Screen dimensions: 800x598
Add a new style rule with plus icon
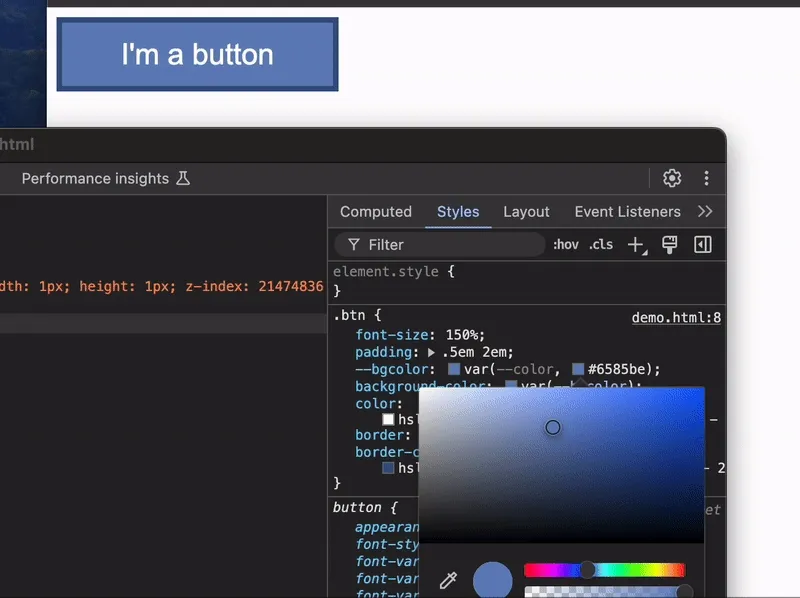click(x=636, y=245)
